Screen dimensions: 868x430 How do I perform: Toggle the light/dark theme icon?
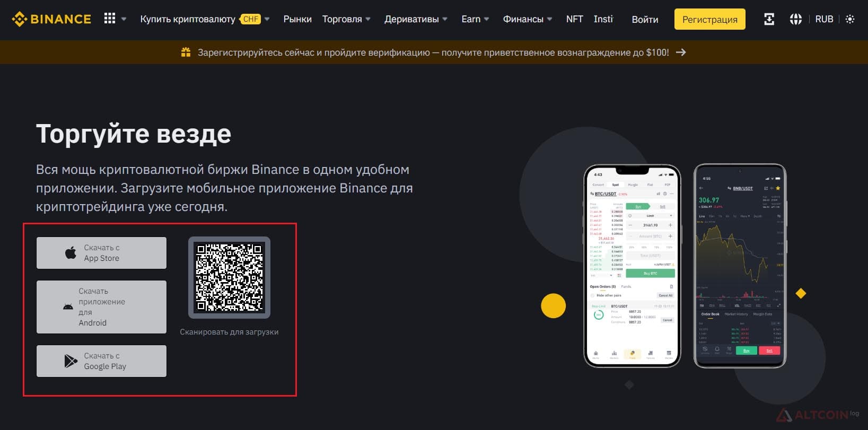850,19
